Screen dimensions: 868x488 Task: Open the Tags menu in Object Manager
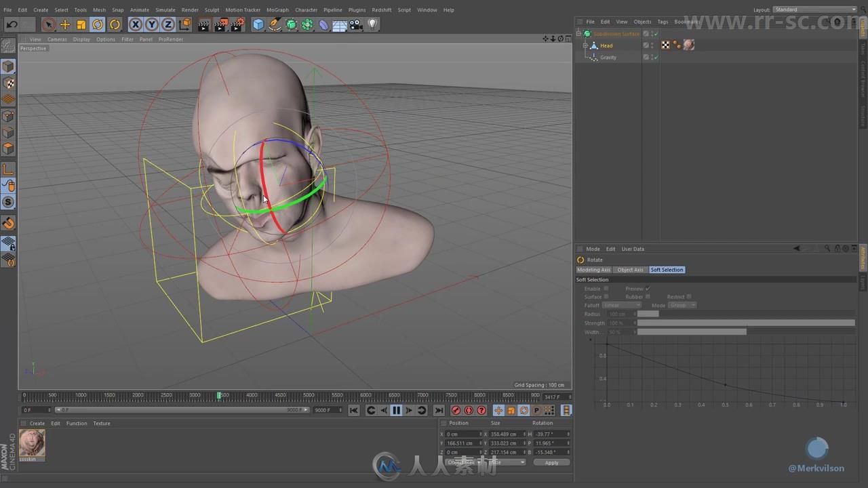[663, 22]
